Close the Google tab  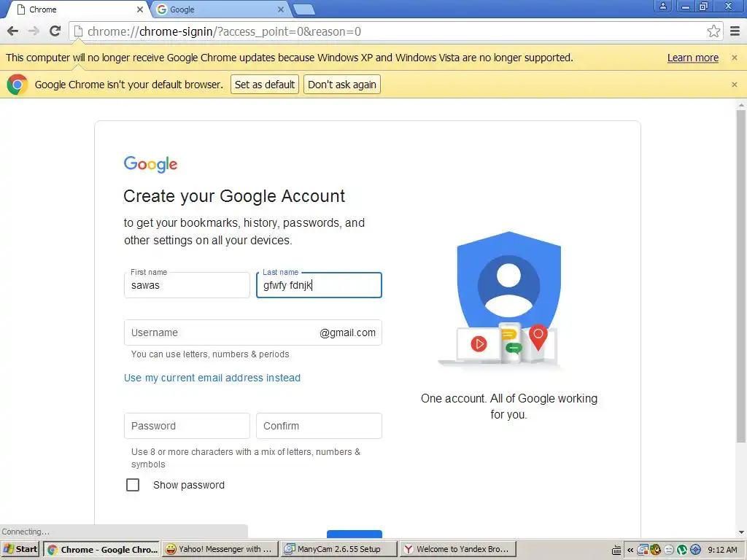(x=281, y=9)
